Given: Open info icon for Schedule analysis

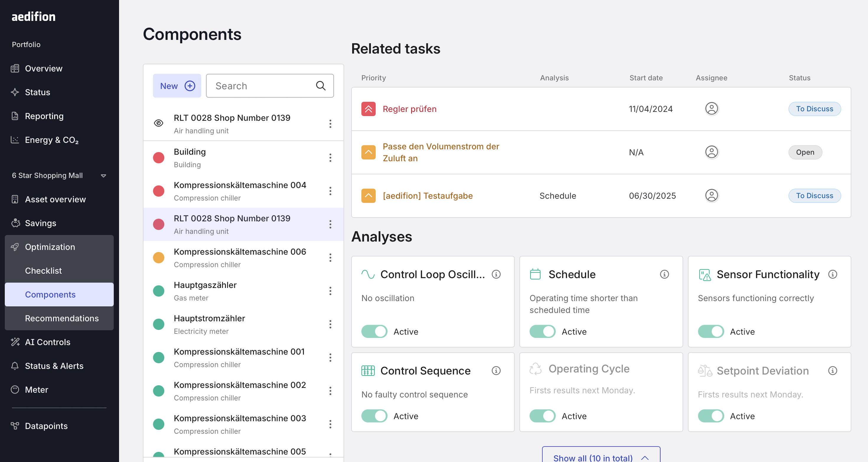Looking at the screenshot, I should (x=664, y=274).
